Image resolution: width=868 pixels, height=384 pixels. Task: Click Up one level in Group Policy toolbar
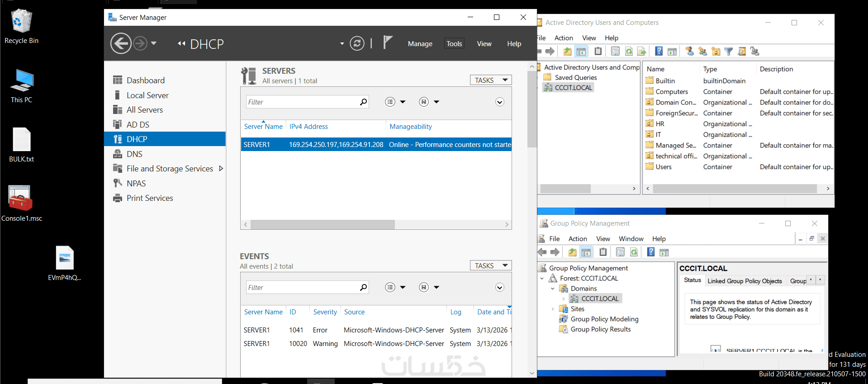click(573, 252)
